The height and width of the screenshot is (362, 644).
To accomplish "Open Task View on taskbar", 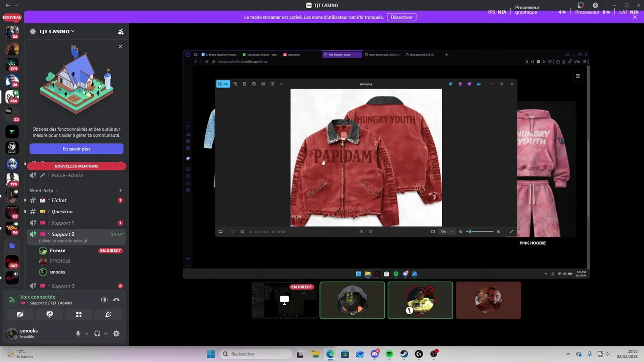I will (x=300, y=354).
